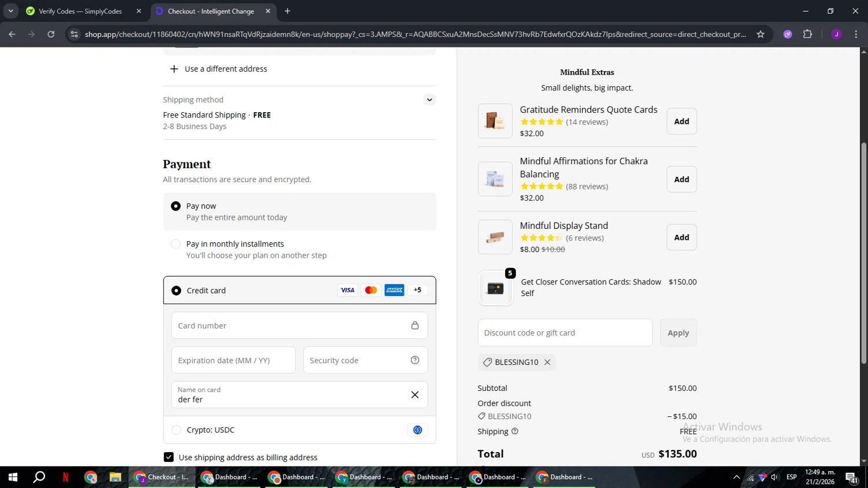Focus the Card number field
This screenshot has height=488, width=868.
point(299,326)
